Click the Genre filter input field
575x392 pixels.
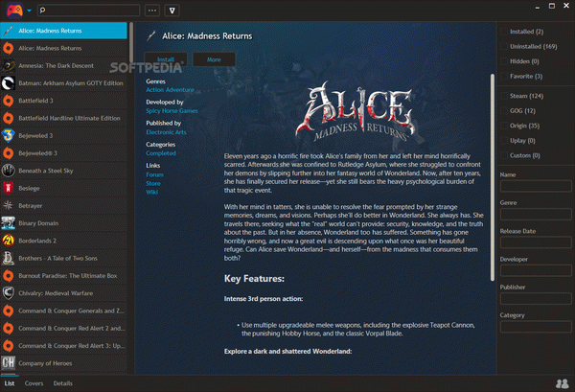(536, 214)
